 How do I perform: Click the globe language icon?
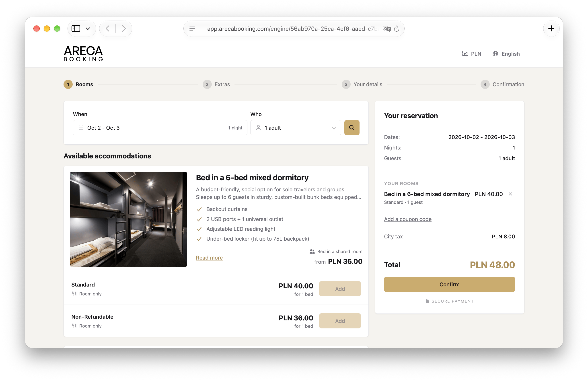[495, 54]
